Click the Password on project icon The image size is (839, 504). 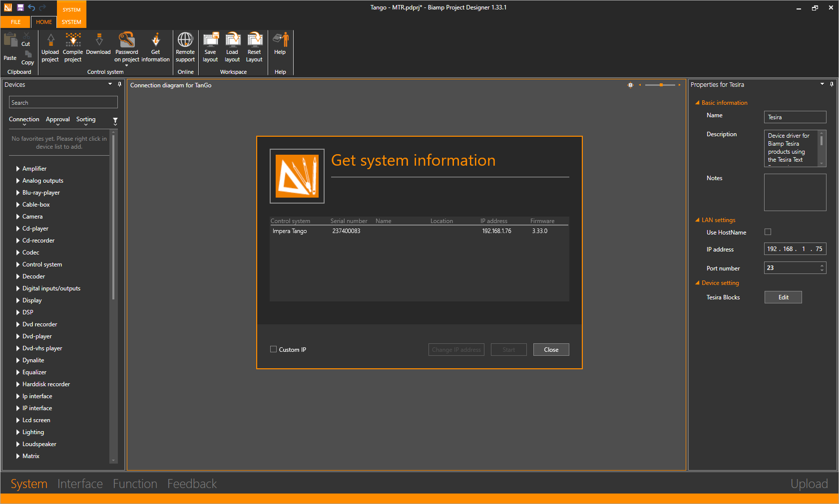pyautogui.click(x=127, y=41)
